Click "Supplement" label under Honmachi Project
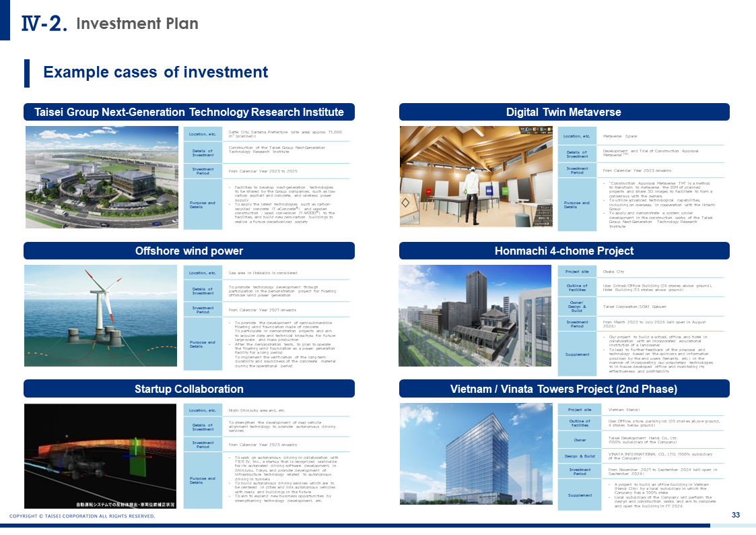756x535 pixels. (x=577, y=354)
